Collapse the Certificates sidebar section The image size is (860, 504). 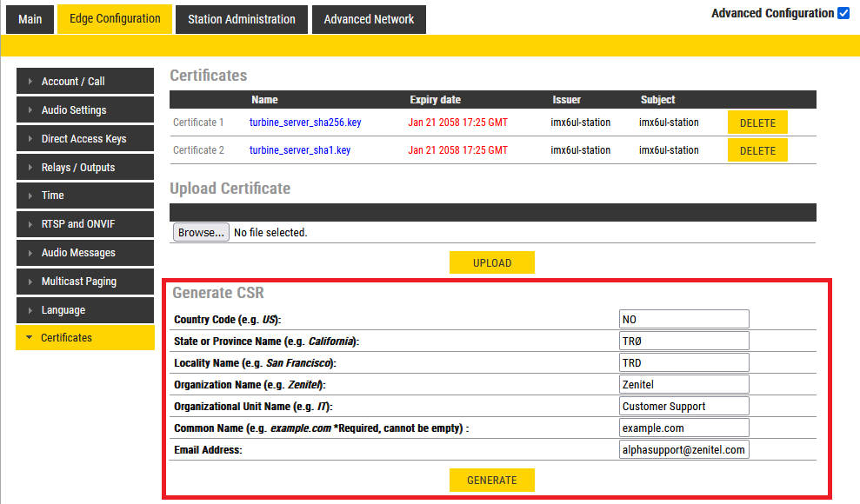pyautogui.click(x=84, y=338)
